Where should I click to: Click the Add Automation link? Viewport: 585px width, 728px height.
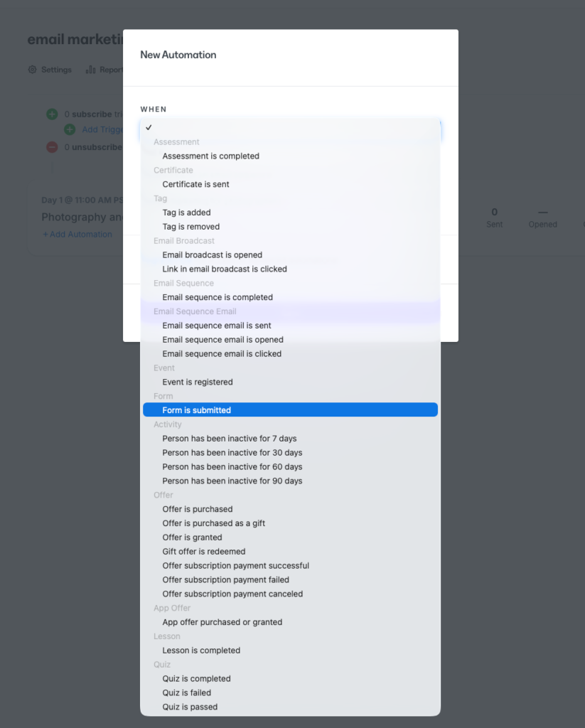click(77, 233)
